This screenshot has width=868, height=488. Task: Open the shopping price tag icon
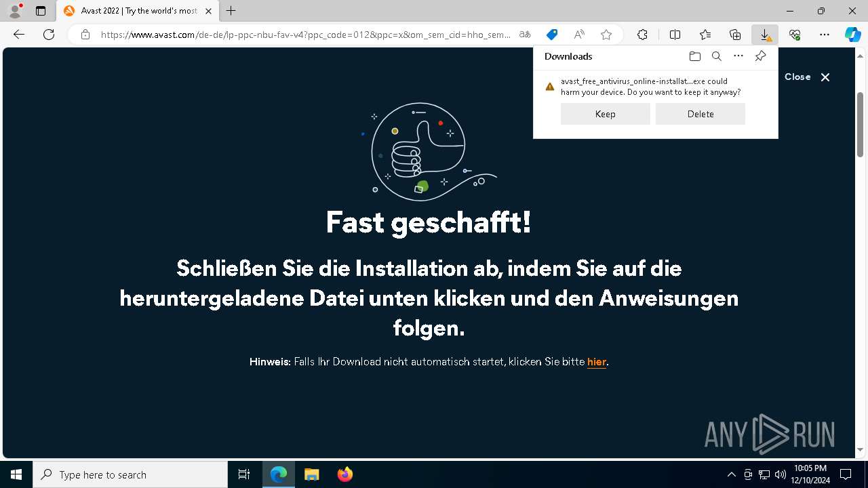pyautogui.click(x=552, y=35)
